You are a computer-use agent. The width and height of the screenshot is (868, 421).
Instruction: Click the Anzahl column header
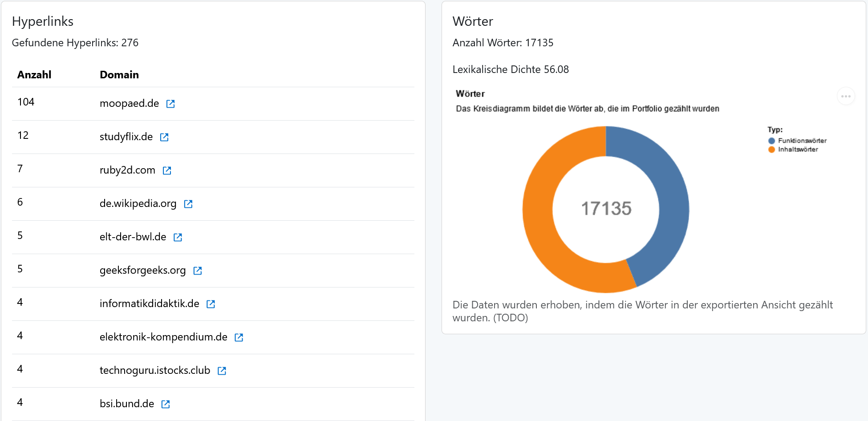tap(34, 75)
